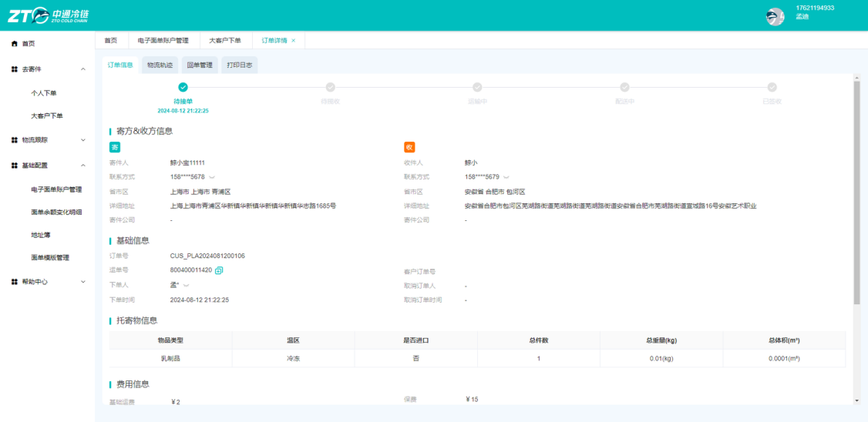Click the 待接单 completed step circle
The image size is (868, 422).
(x=183, y=87)
